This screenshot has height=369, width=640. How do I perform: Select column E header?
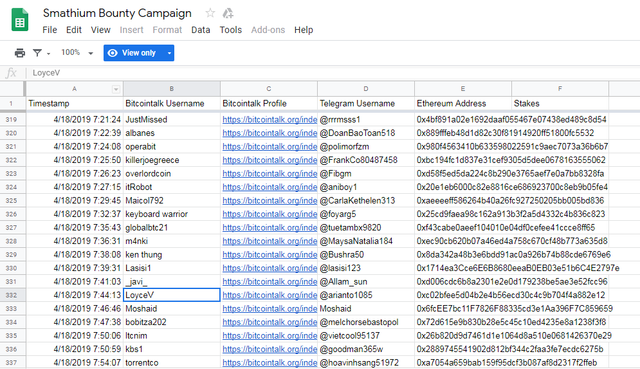pos(463,89)
